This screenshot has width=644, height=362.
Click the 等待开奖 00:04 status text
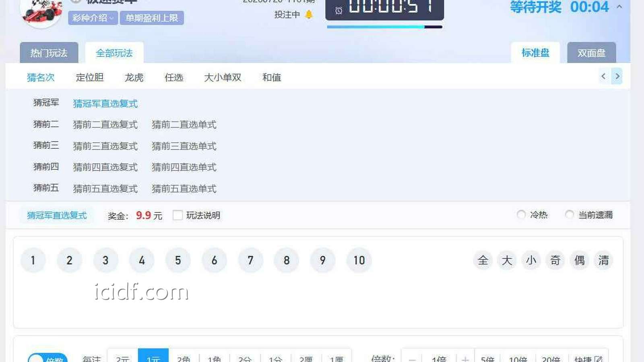coord(559,7)
